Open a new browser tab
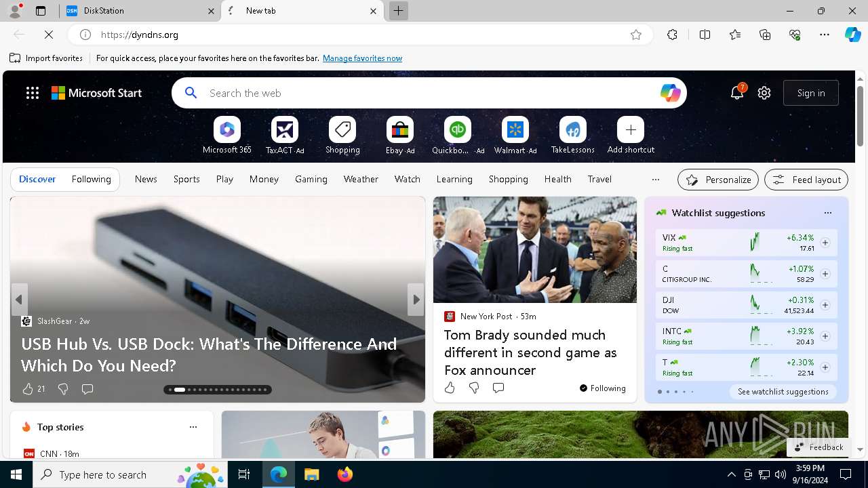The image size is (868, 488). tap(398, 11)
